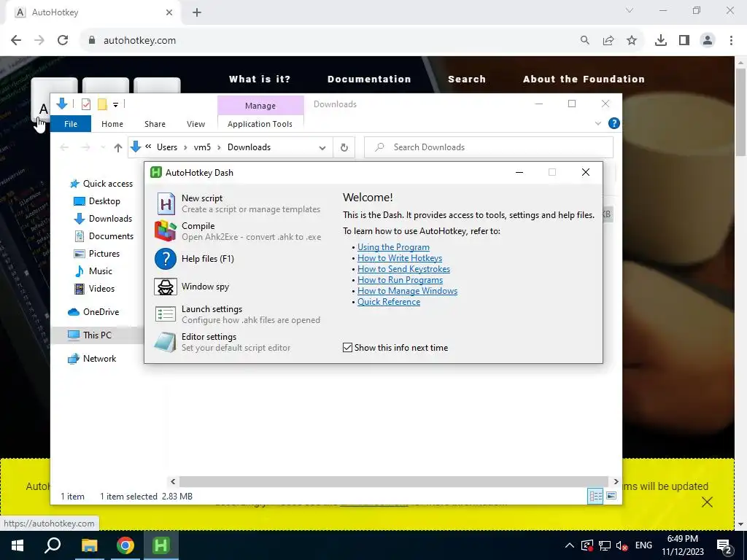Reload the autohotkey.com page
Screen dimensions: 747x560
[63, 41]
